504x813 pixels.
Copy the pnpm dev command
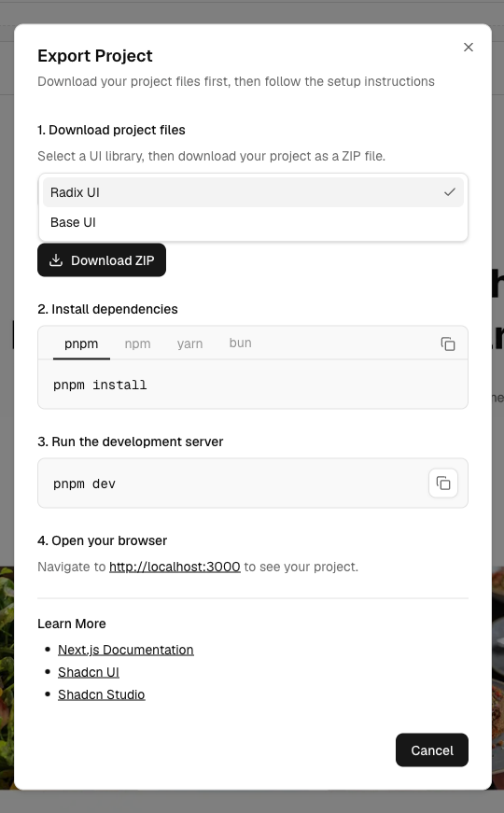click(x=443, y=484)
